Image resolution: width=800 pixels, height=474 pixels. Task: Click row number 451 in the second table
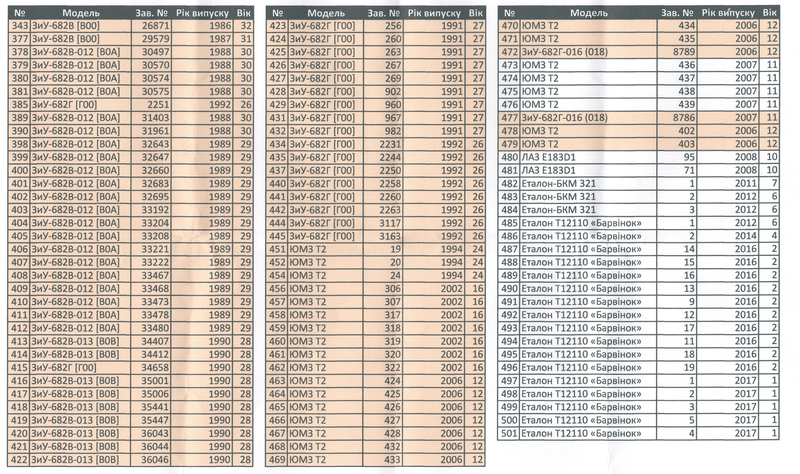click(x=277, y=250)
